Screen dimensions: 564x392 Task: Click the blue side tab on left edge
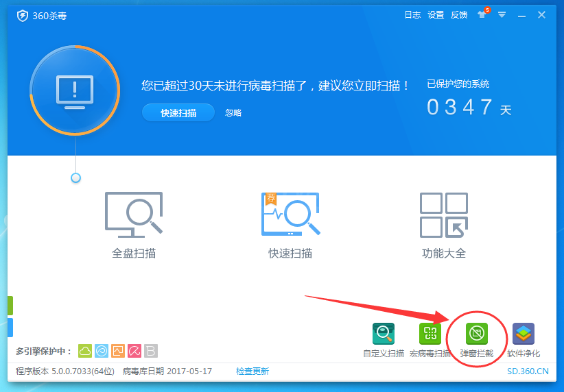10,328
